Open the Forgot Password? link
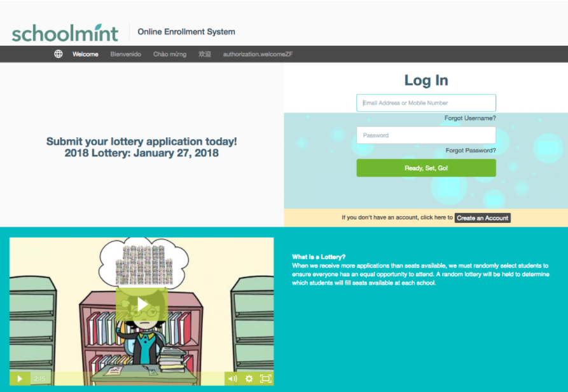The width and height of the screenshot is (568, 392). pos(471,150)
